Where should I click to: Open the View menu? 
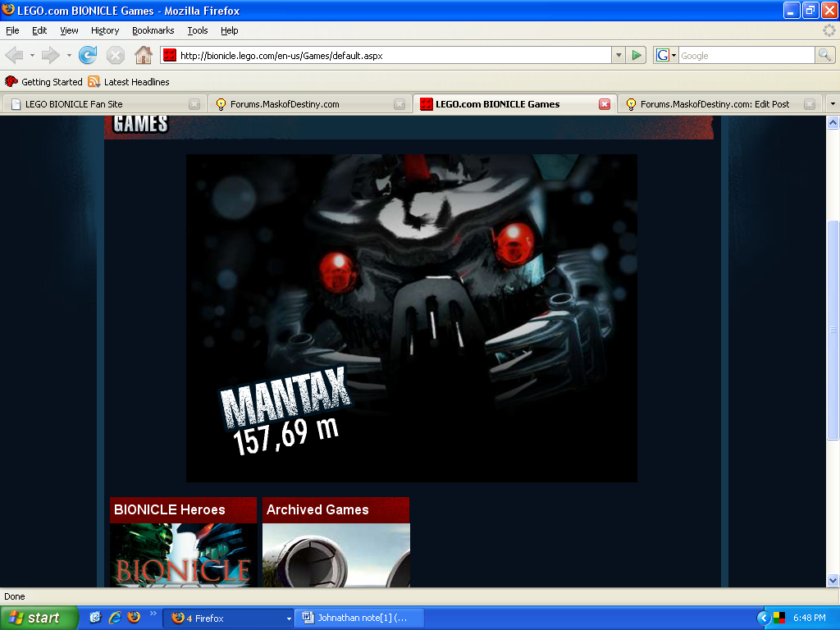point(69,30)
